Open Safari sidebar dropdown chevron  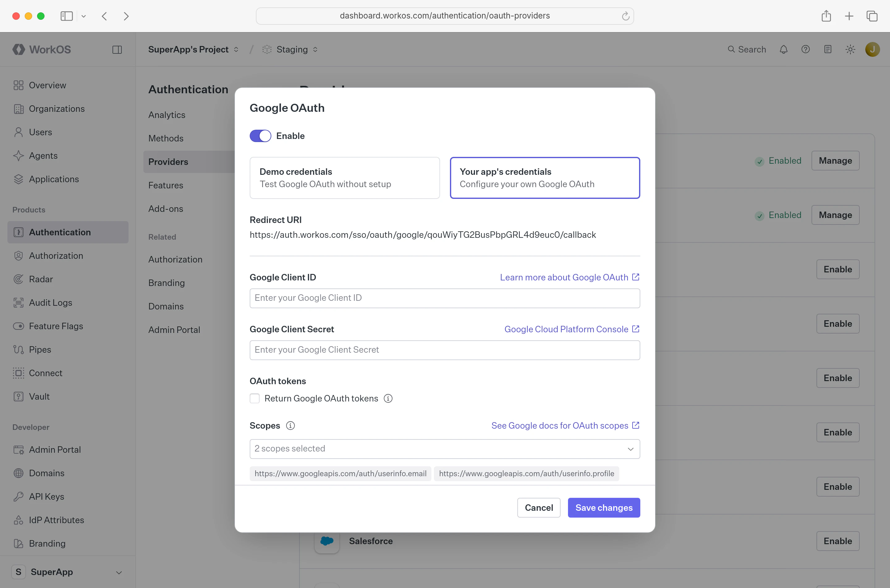point(84,16)
